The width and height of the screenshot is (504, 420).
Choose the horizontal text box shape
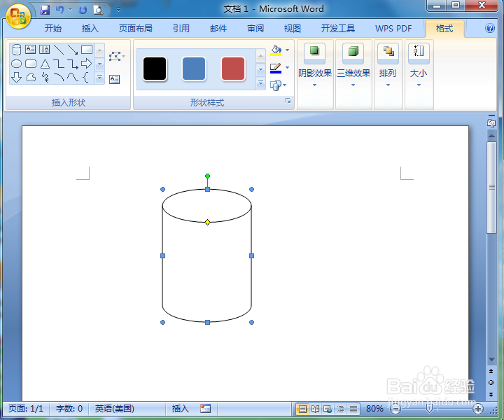pyautogui.click(x=31, y=49)
